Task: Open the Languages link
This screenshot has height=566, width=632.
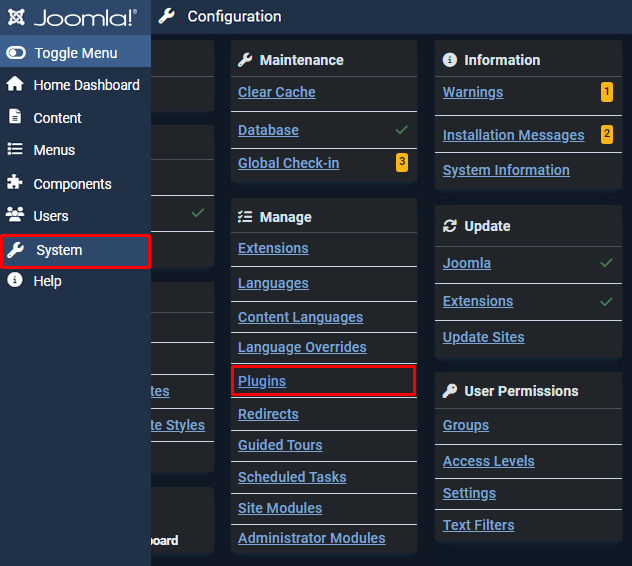Action: click(x=273, y=283)
